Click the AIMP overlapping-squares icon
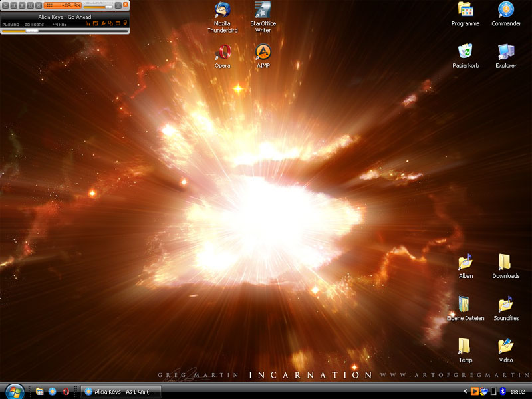The width and height of the screenshot is (532, 399). (x=110, y=23)
